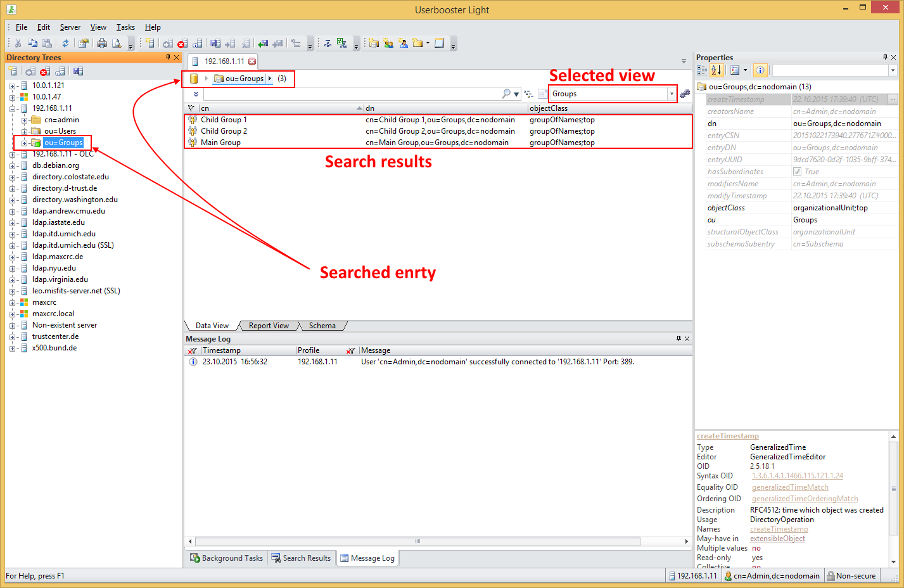This screenshot has width=904, height=588.
Task: Toggle the info description pane button in Properties
Action: (761, 70)
